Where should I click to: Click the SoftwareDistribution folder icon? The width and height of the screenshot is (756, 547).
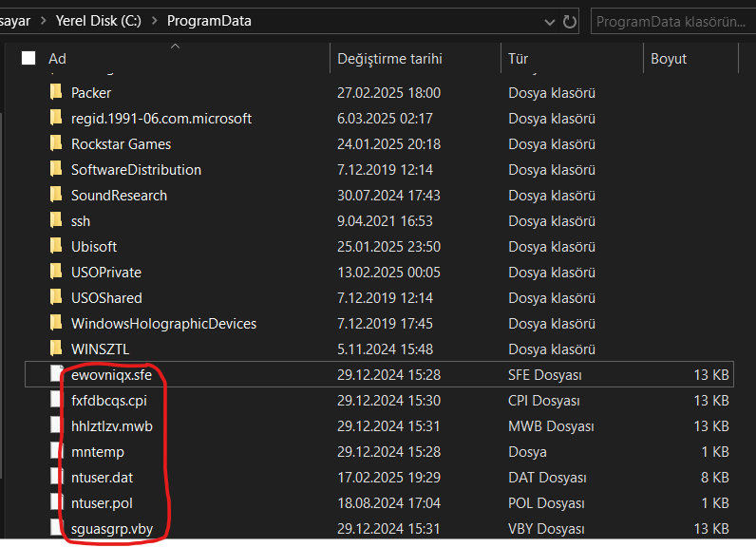click(x=56, y=169)
